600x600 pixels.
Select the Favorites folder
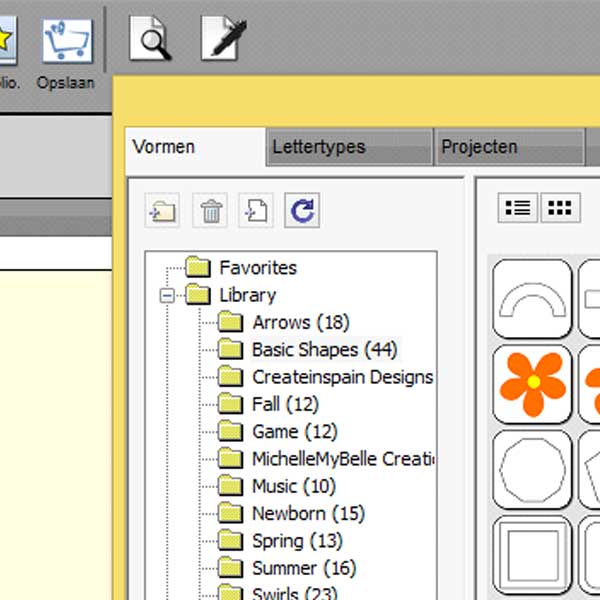click(x=241, y=267)
